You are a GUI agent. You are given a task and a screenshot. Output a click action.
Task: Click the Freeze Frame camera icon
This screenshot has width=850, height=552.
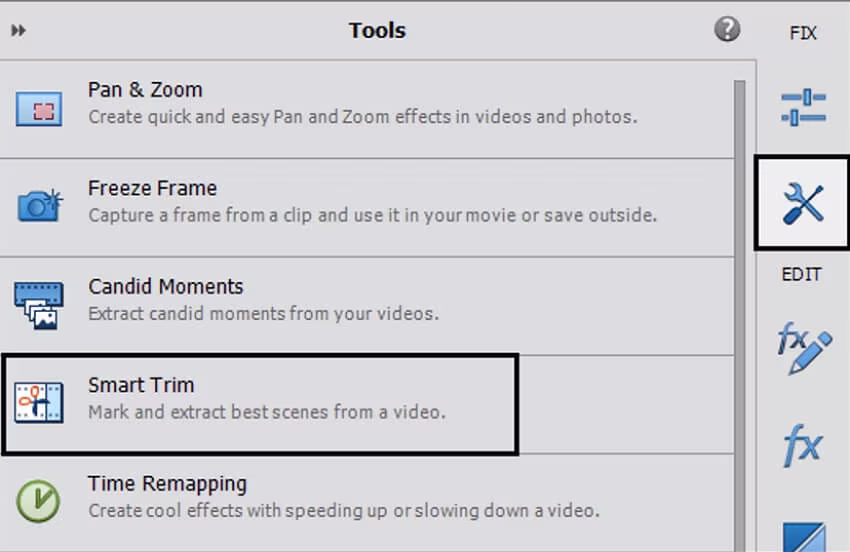tap(40, 206)
